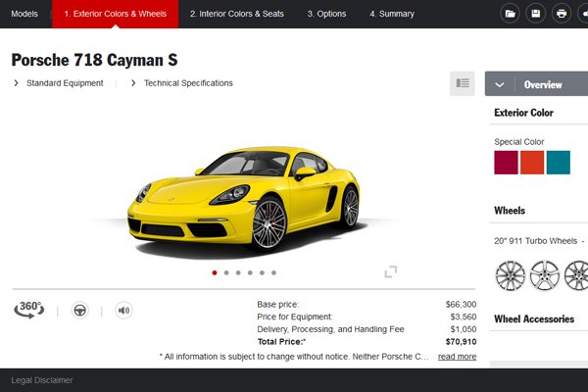Click the yellow Cayman S car image
Viewport: 588px width, 392px height.
pyautogui.click(x=244, y=201)
